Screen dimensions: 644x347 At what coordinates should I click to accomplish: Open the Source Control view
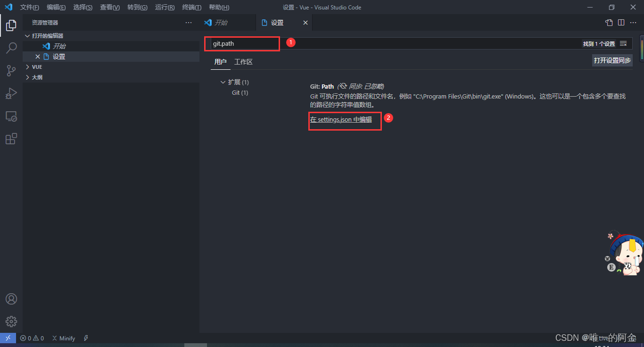coord(11,71)
